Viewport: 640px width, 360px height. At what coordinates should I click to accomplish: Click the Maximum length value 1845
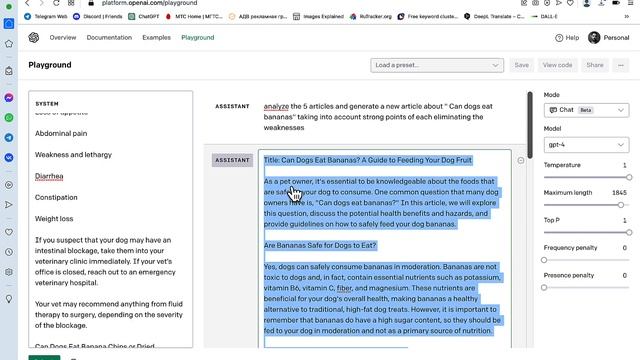[x=619, y=193]
